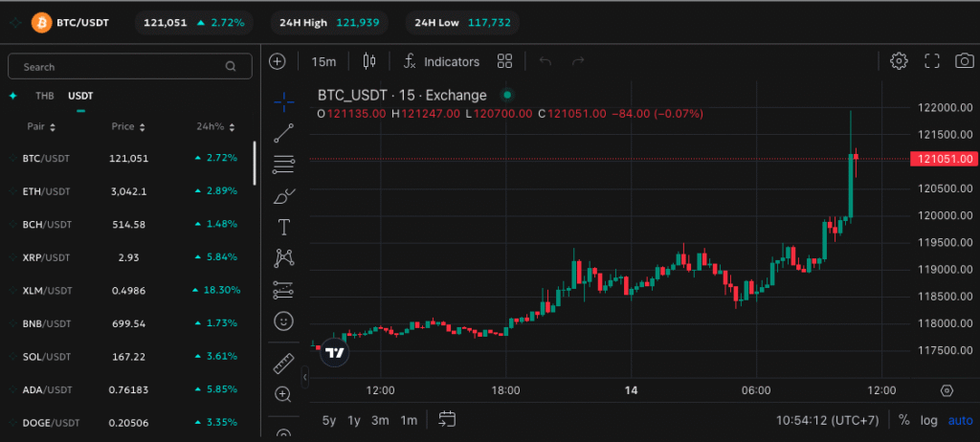The height and width of the screenshot is (442, 980).
Task: Select the long position forecasting tool
Action: point(283,290)
